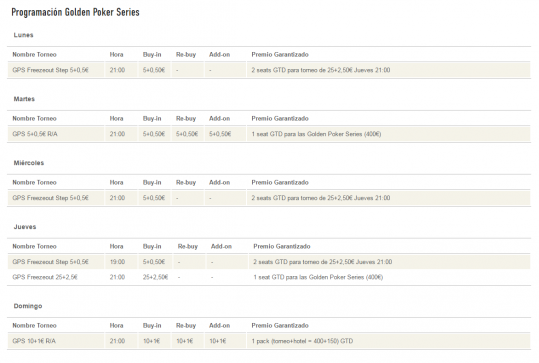Click the Jueves section heading
This screenshot has width=539, height=363.
coord(25,227)
